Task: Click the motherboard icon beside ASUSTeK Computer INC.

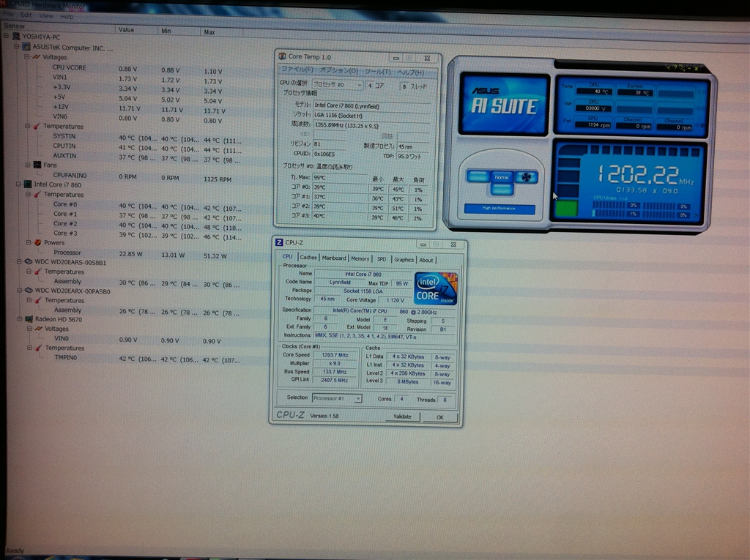Action: [x=26, y=47]
